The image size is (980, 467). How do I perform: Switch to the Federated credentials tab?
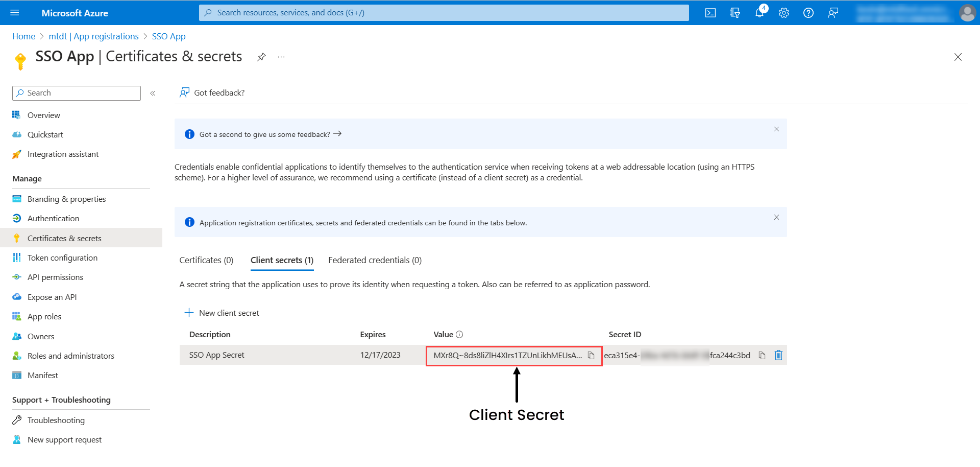(x=375, y=260)
